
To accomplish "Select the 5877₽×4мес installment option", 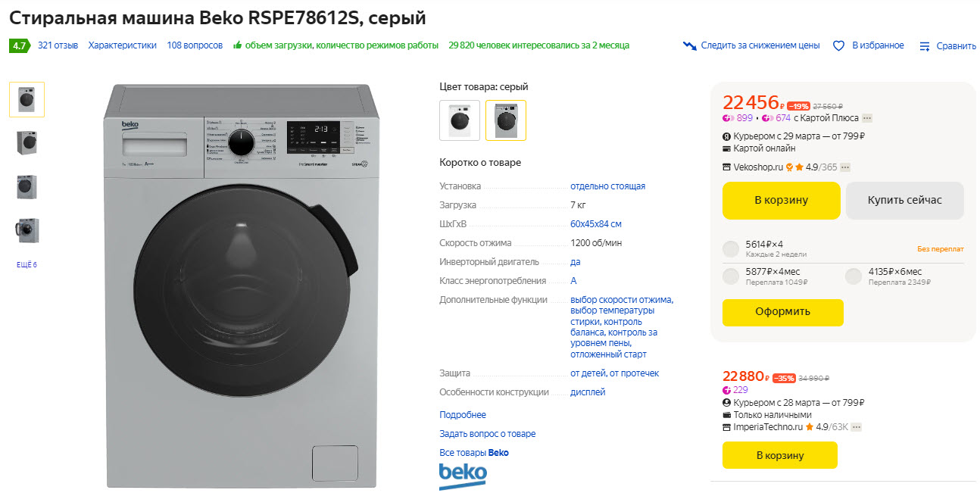I will point(731,276).
